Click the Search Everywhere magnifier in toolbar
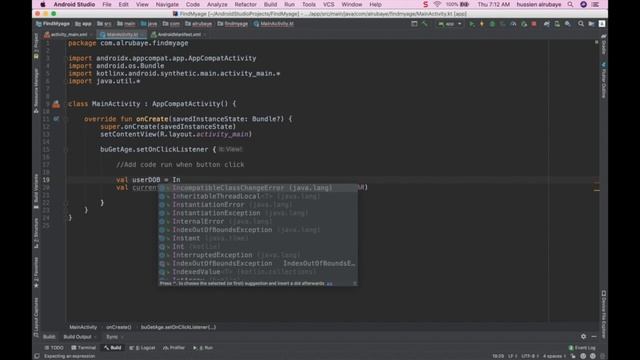This screenshot has width=640, height=360. point(581,24)
